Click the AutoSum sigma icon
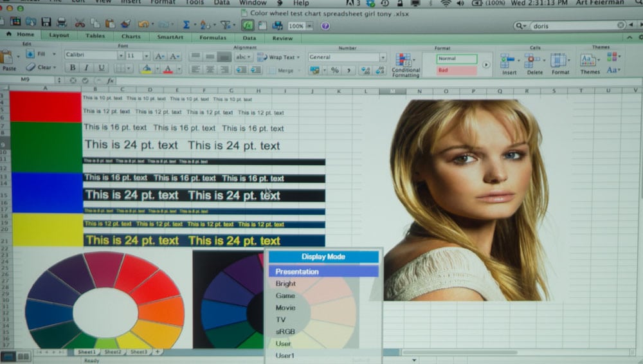Screen dimensions: 643x364 coord(186,24)
